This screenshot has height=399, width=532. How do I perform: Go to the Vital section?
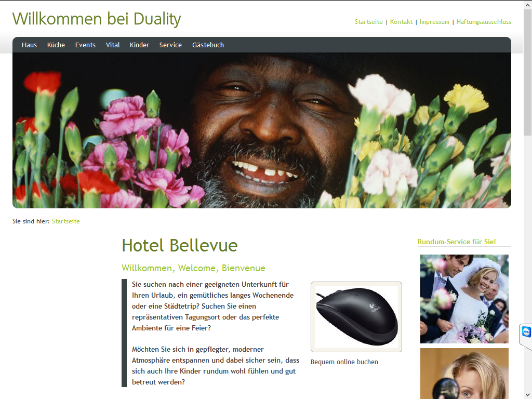(x=113, y=45)
